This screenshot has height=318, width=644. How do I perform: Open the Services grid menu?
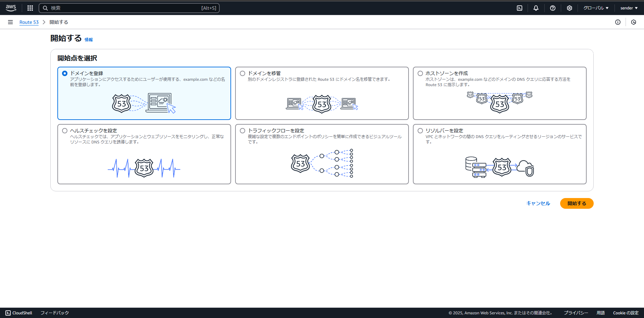click(30, 8)
